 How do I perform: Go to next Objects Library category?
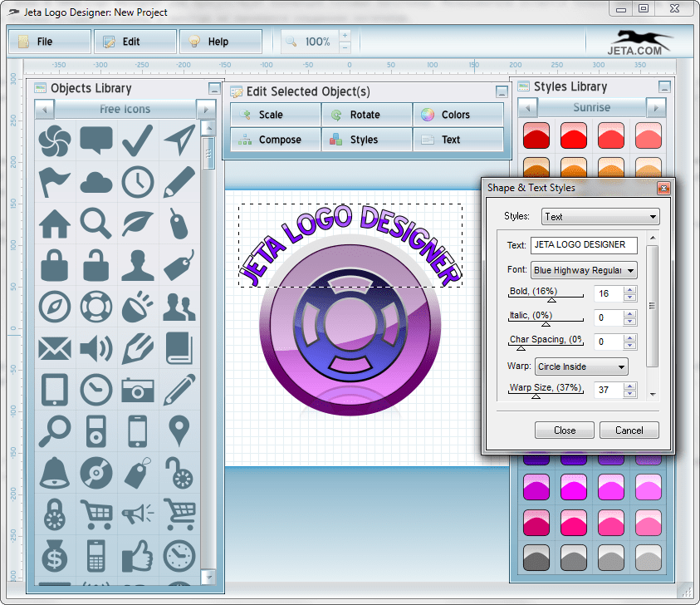point(206,109)
